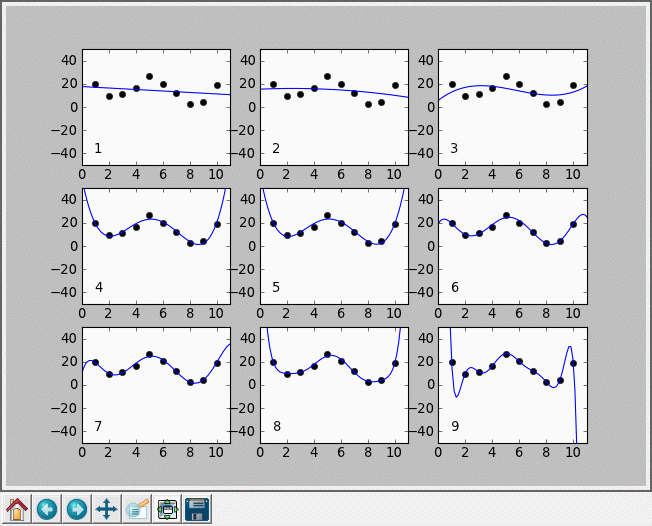The width and height of the screenshot is (652, 526).
Task: Click inside subplot labeled 7
Action: (155, 410)
